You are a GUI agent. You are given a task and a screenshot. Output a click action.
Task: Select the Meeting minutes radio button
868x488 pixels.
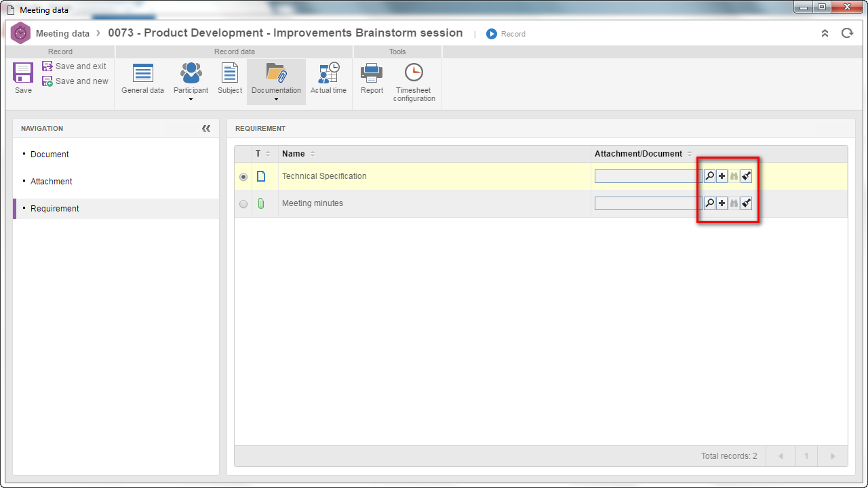[243, 204]
